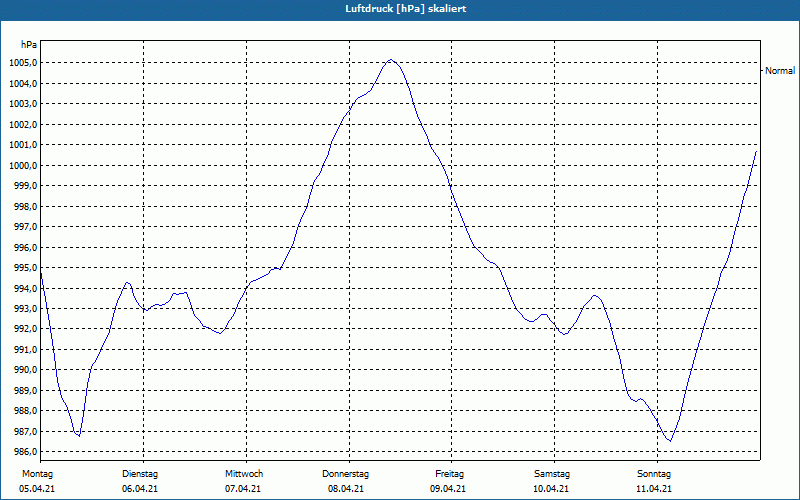Click the date '09.04.21'
800x500 pixels.
pyautogui.click(x=448, y=489)
